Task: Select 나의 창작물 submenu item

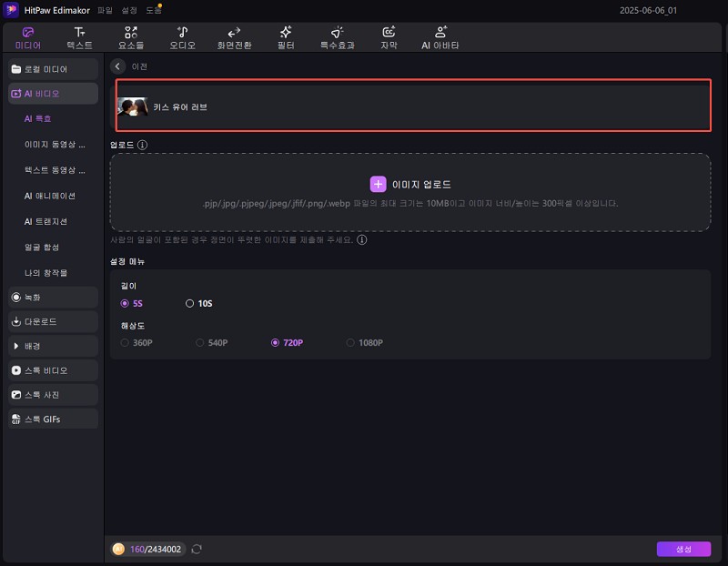Action: [x=46, y=273]
